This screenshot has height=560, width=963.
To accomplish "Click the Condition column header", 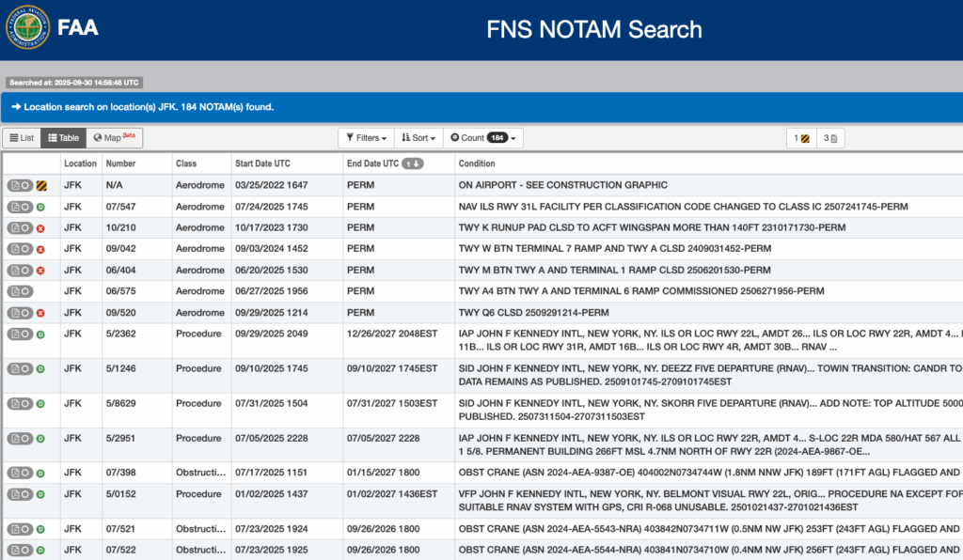I will [475, 163].
